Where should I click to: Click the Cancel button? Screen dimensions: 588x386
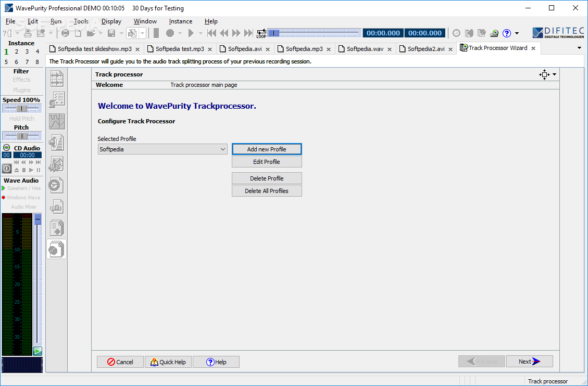[x=120, y=362]
